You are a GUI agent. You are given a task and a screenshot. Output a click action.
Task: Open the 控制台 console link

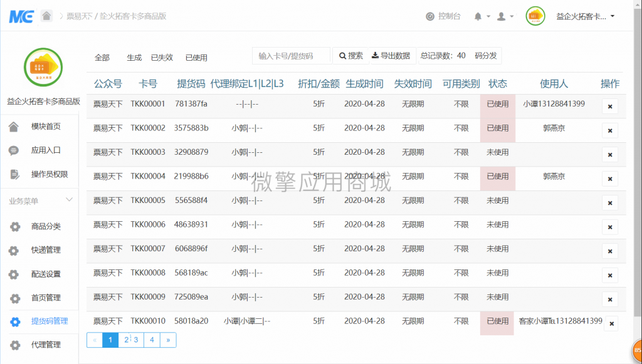(x=443, y=16)
